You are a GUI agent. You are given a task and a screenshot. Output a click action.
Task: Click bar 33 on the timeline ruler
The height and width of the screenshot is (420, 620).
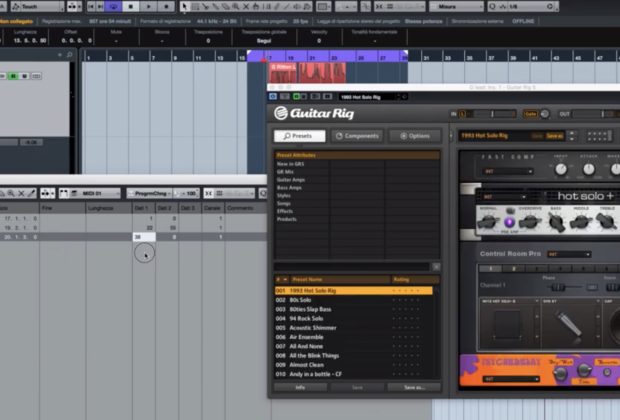pyautogui.click(x=448, y=57)
